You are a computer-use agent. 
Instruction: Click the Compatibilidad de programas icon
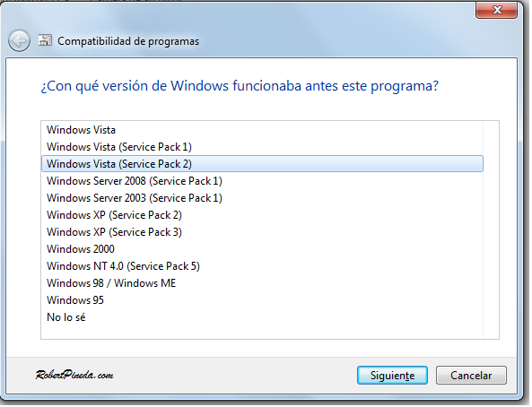45,40
